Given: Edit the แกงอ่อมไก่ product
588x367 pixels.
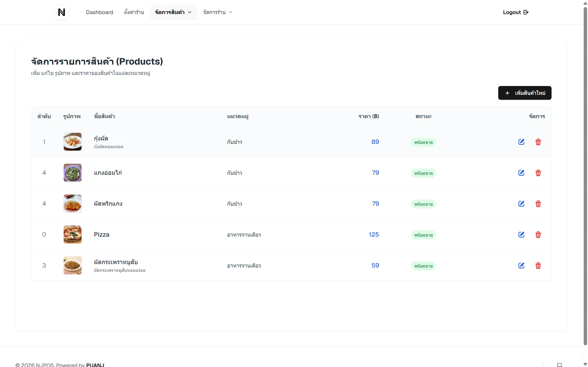Looking at the screenshot, I should [x=521, y=173].
